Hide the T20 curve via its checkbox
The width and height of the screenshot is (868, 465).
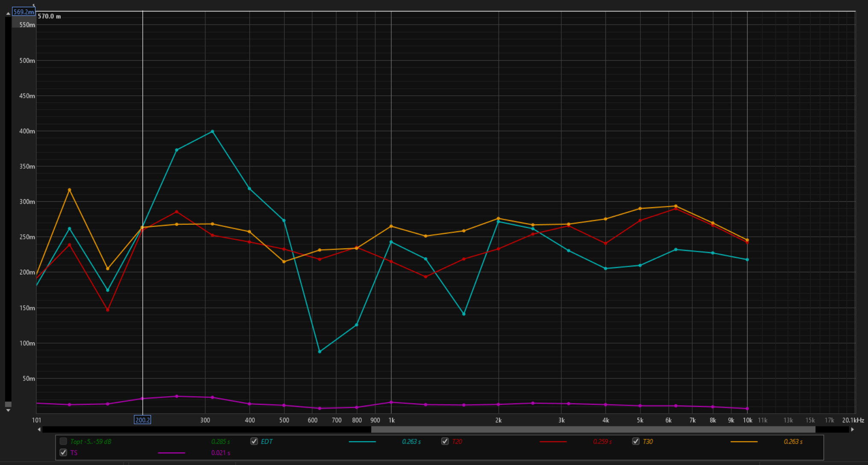coord(445,441)
